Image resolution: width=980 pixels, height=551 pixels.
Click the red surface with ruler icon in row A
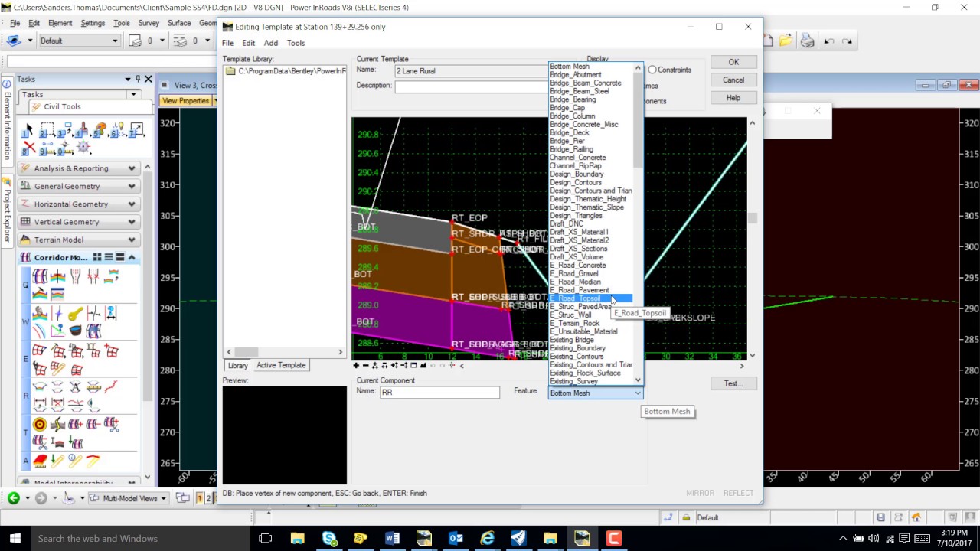pos(40,461)
